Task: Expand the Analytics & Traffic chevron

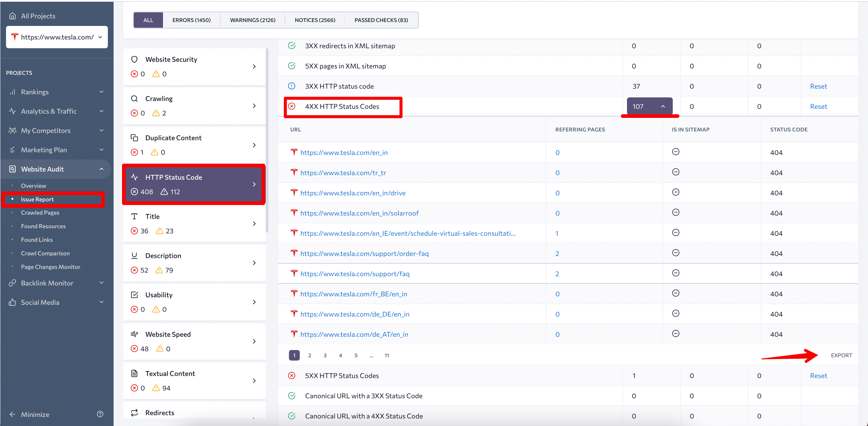Action: [x=102, y=111]
